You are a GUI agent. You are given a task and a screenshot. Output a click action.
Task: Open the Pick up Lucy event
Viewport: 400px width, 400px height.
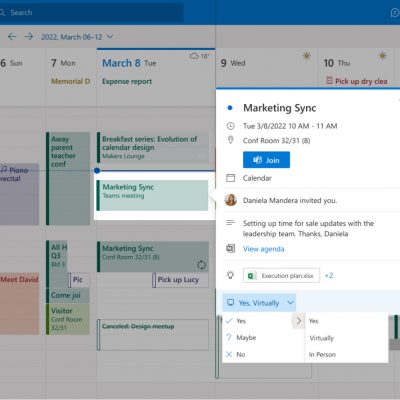(180, 280)
